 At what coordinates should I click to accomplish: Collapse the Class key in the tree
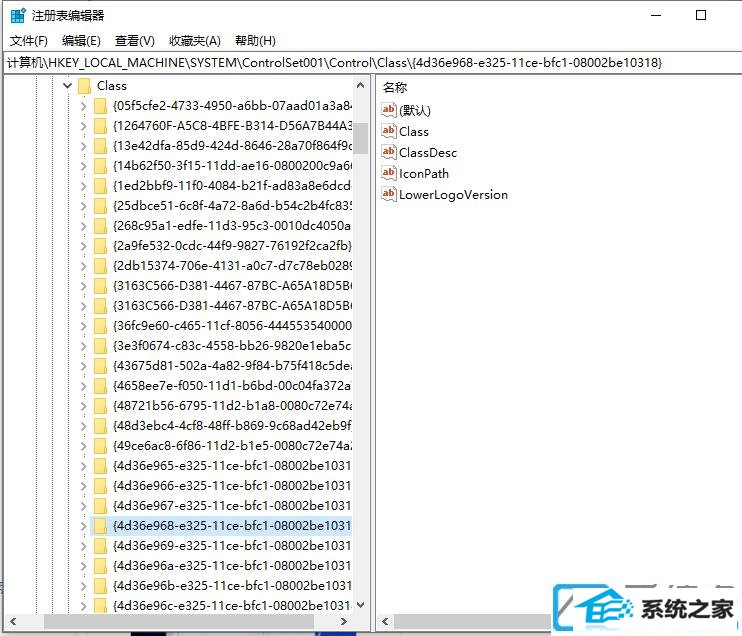coord(67,86)
